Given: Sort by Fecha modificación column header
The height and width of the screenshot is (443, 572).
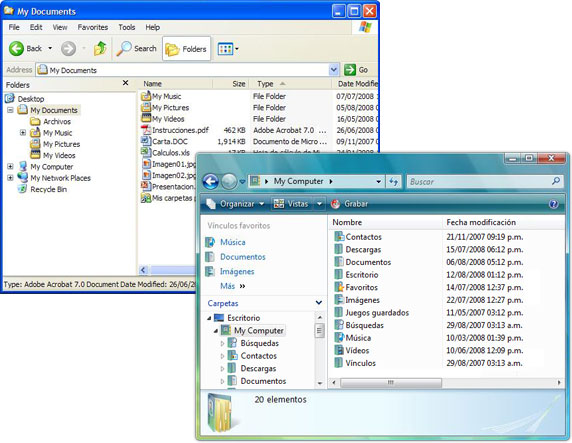Looking at the screenshot, I should coord(503,222).
